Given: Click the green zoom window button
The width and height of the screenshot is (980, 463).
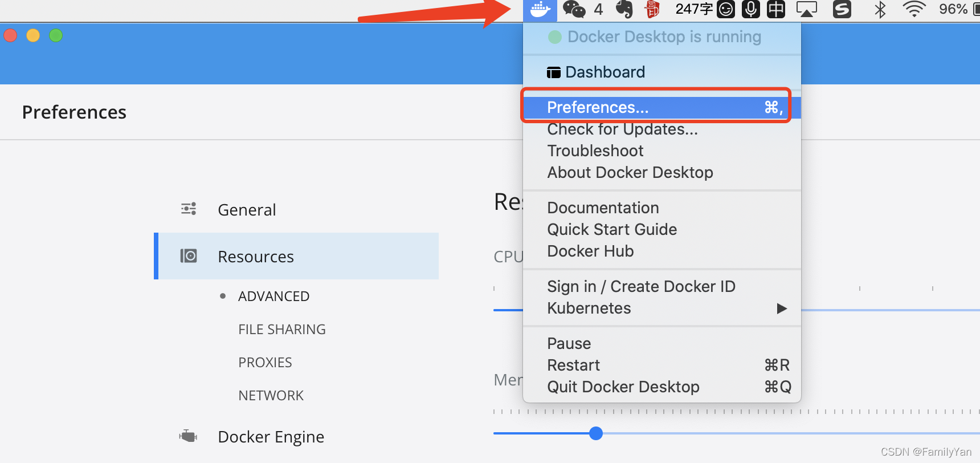Looking at the screenshot, I should pyautogui.click(x=56, y=35).
